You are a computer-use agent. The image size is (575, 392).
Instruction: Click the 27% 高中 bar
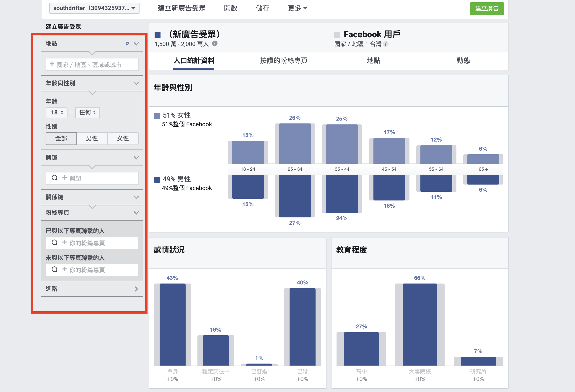pos(361,349)
